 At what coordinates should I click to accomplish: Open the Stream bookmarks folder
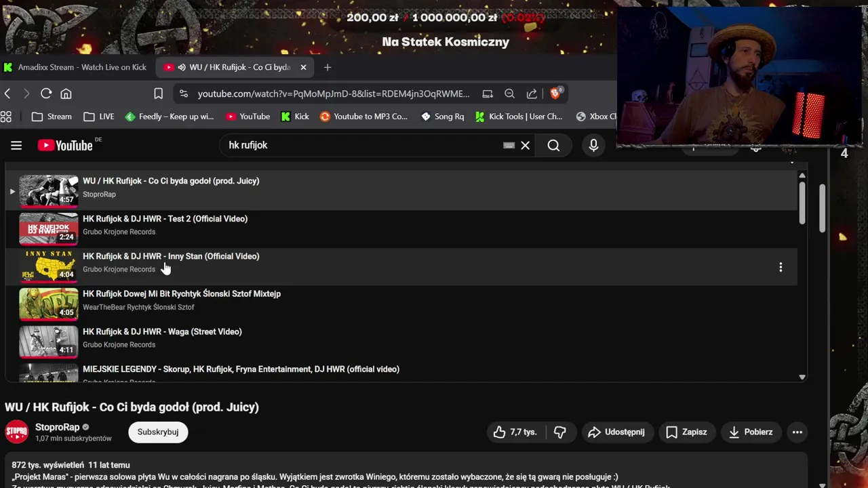(52, 117)
